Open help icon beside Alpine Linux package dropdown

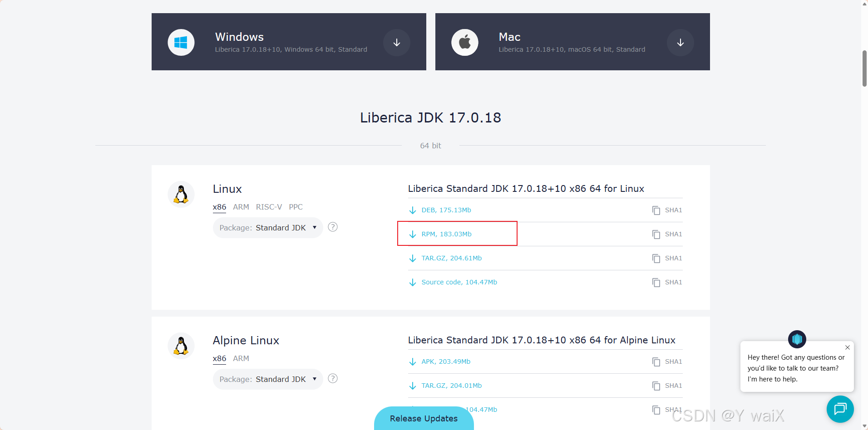click(x=333, y=378)
